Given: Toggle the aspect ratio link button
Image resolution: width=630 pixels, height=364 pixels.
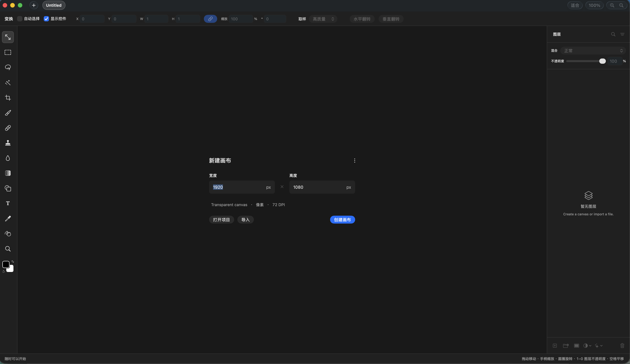Looking at the screenshot, I should pyautogui.click(x=210, y=19).
